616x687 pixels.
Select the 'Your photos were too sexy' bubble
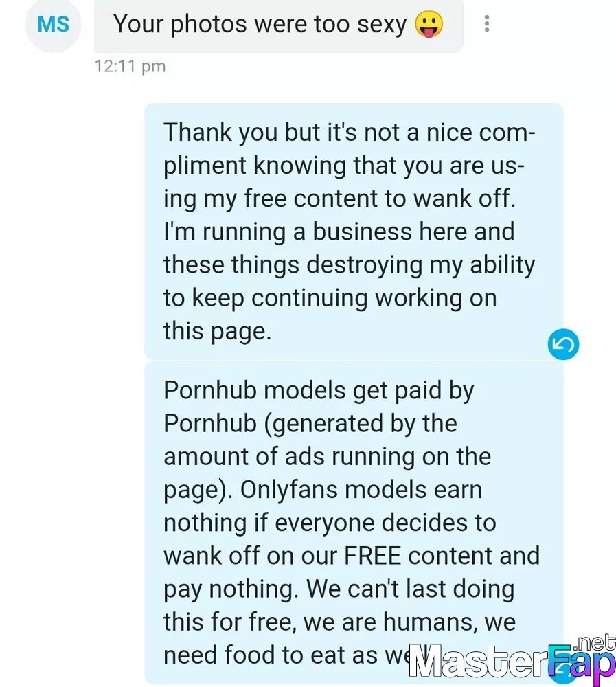point(279,25)
